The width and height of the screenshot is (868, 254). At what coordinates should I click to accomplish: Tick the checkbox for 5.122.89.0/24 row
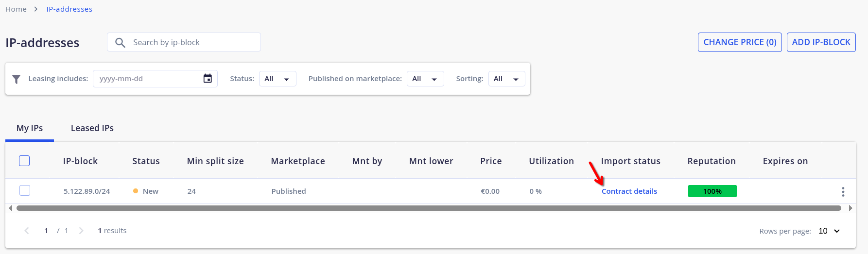pos(25,190)
